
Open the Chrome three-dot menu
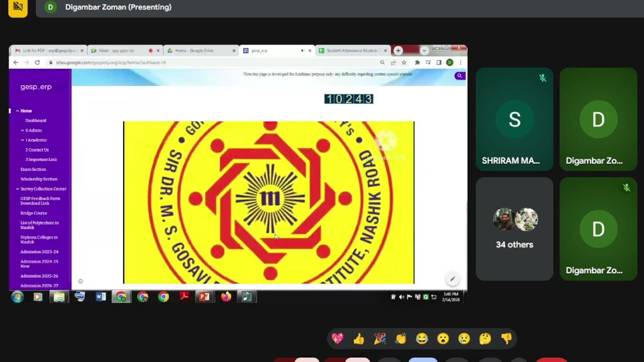tap(460, 62)
